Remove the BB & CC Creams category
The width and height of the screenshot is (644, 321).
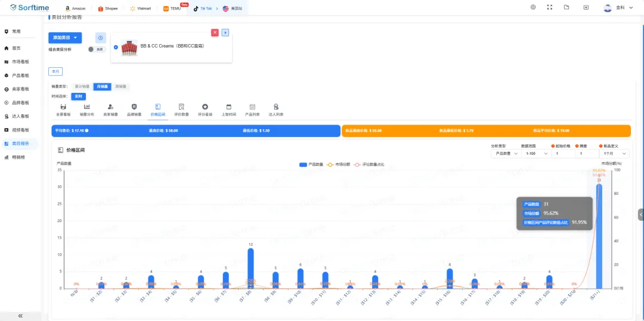pos(215,32)
